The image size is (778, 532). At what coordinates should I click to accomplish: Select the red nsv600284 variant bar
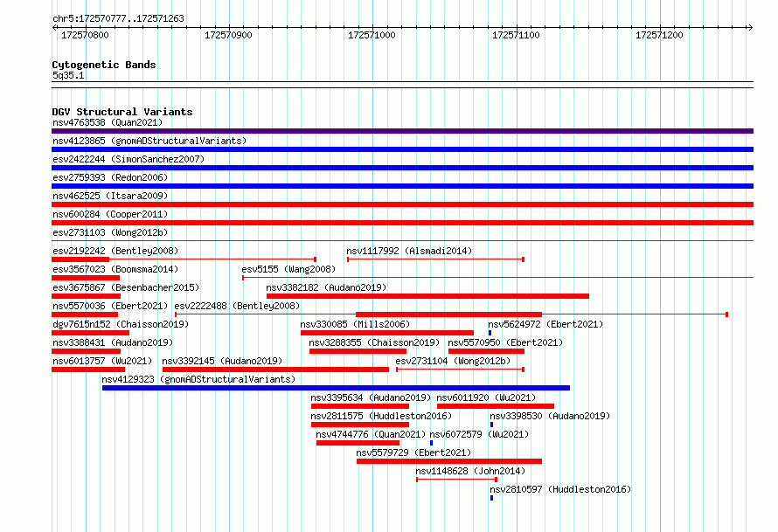pos(402,223)
